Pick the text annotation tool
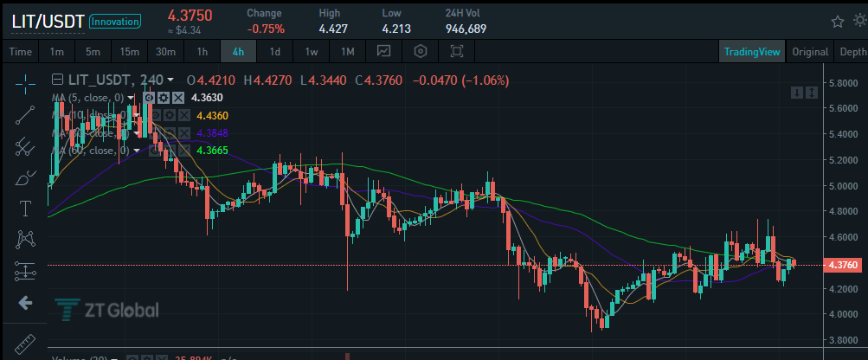The height and width of the screenshot is (360, 868). (x=25, y=208)
